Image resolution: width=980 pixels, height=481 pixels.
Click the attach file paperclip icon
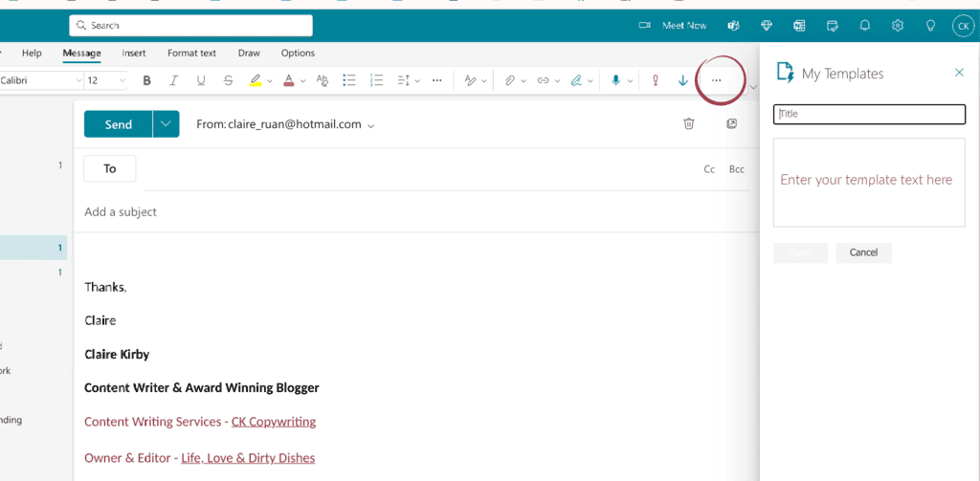point(510,80)
